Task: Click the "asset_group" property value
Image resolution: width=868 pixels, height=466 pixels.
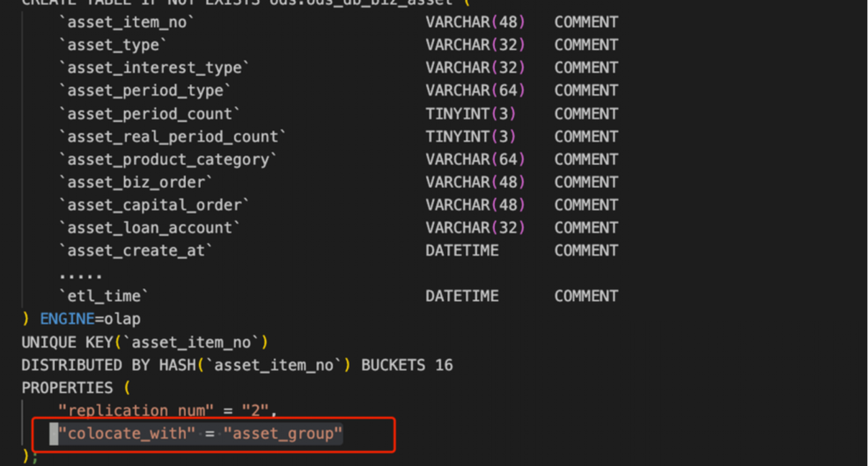Action: [284, 433]
